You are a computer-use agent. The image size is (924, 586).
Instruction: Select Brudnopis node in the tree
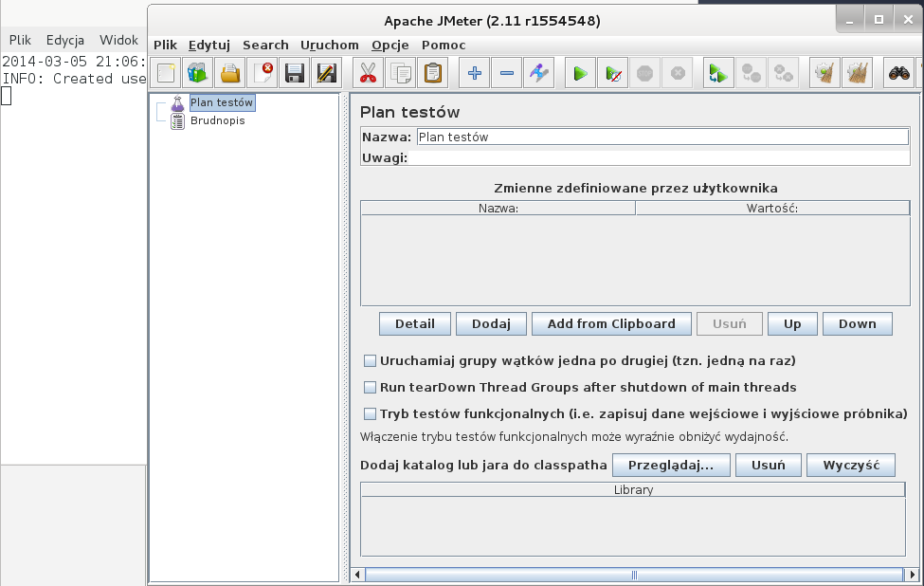pyautogui.click(x=217, y=120)
